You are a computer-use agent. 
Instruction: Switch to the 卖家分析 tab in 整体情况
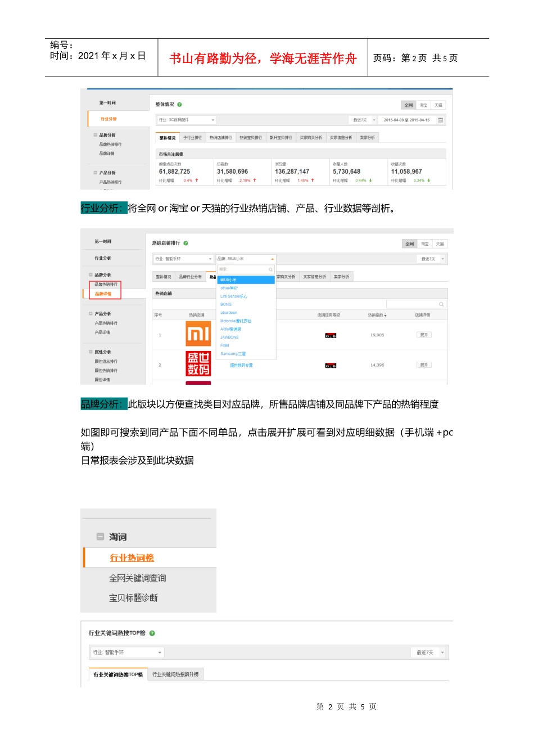(367, 138)
